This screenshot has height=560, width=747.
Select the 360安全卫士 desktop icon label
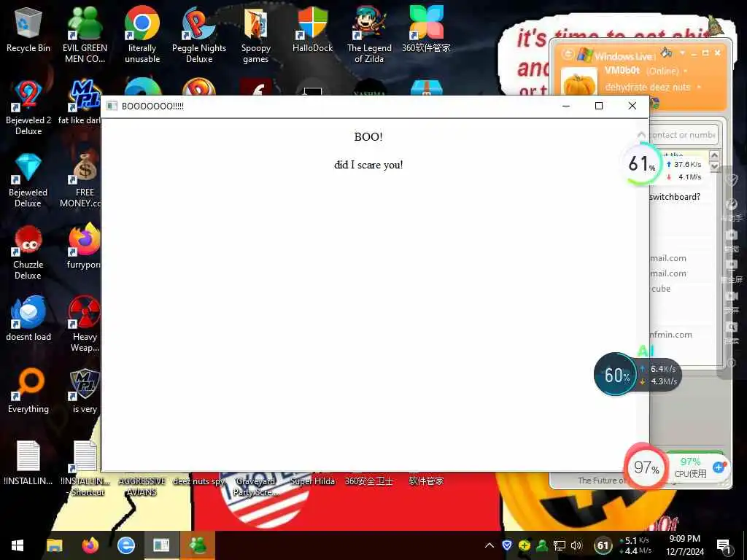click(x=369, y=481)
